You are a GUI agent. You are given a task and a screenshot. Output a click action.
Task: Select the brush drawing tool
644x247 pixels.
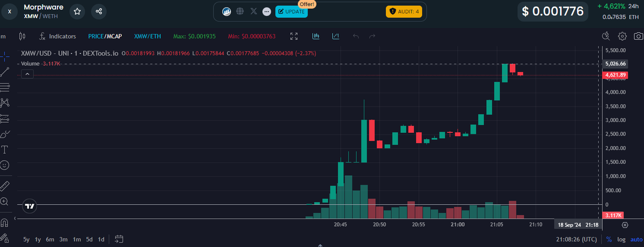coord(5,134)
